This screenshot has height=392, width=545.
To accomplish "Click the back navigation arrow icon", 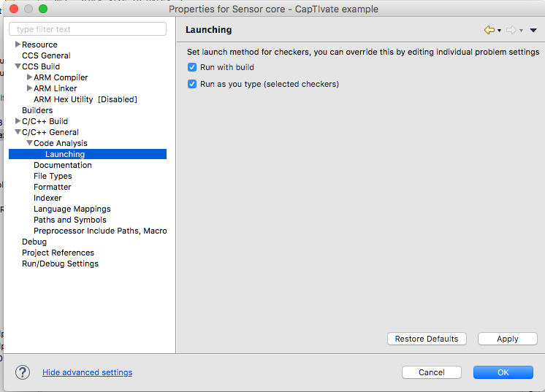I will (489, 30).
